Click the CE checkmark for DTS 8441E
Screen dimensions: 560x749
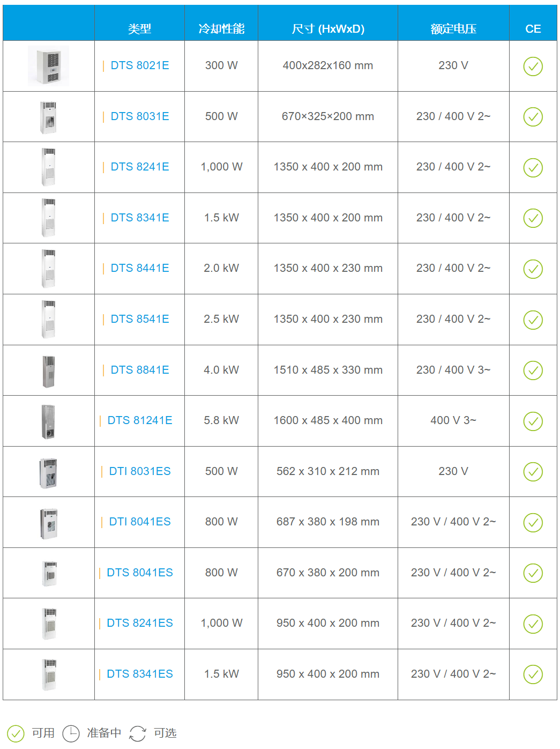(533, 269)
